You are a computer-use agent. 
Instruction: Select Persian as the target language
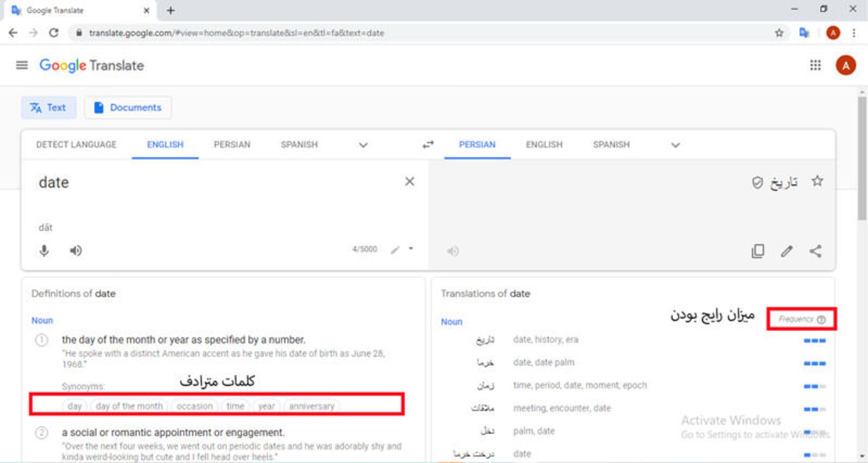pos(477,145)
